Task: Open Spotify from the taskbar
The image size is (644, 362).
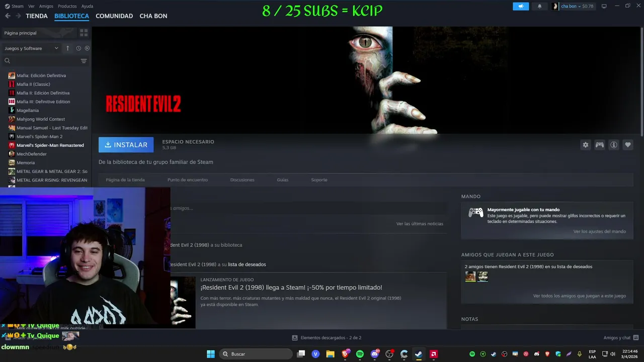Action: (360, 354)
